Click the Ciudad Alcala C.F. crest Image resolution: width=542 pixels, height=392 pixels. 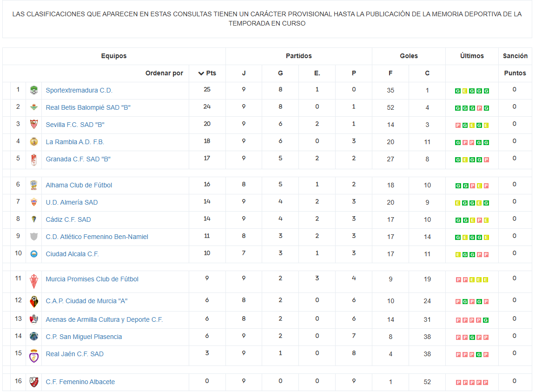click(x=34, y=254)
